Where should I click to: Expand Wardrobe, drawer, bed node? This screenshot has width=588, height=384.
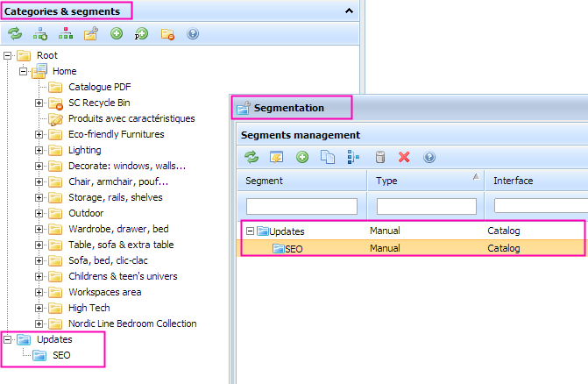(39, 229)
